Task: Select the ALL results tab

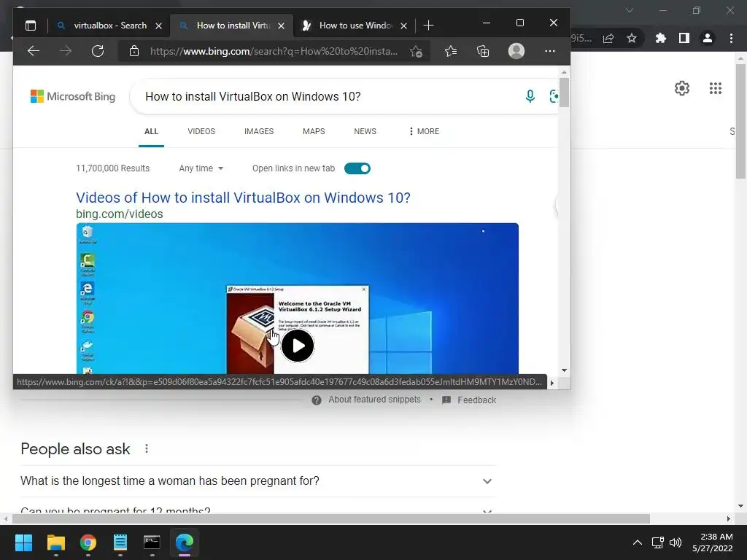Action: click(152, 131)
